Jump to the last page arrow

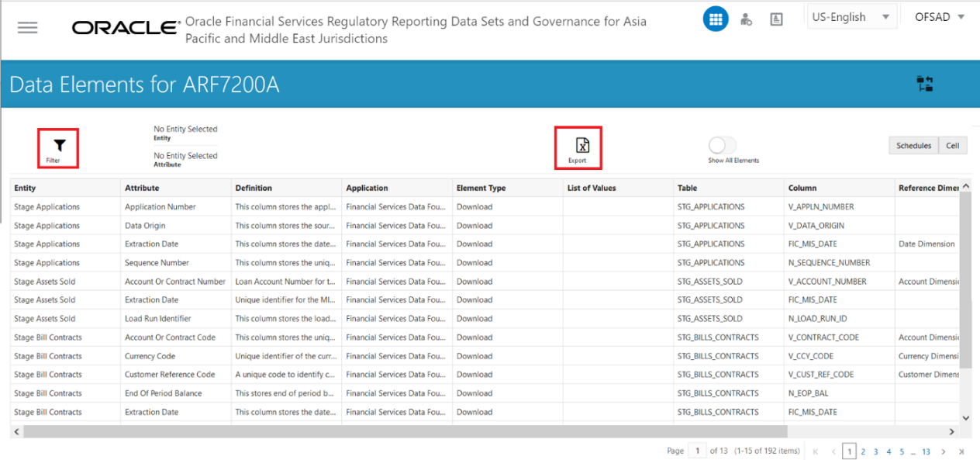pos(962,451)
